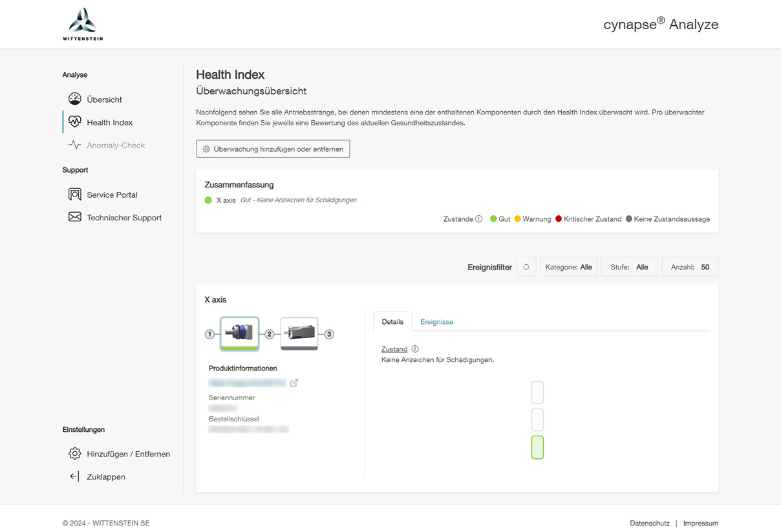781x532 pixels.
Task: Click the info icon next to Zustand
Action: [415, 349]
